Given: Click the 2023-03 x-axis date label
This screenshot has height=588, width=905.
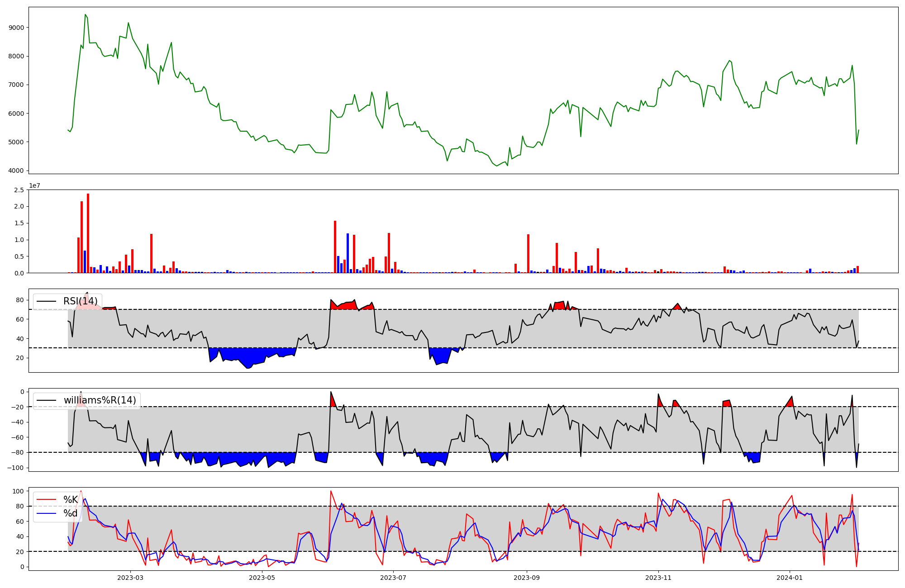Looking at the screenshot, I should (130, 578).
